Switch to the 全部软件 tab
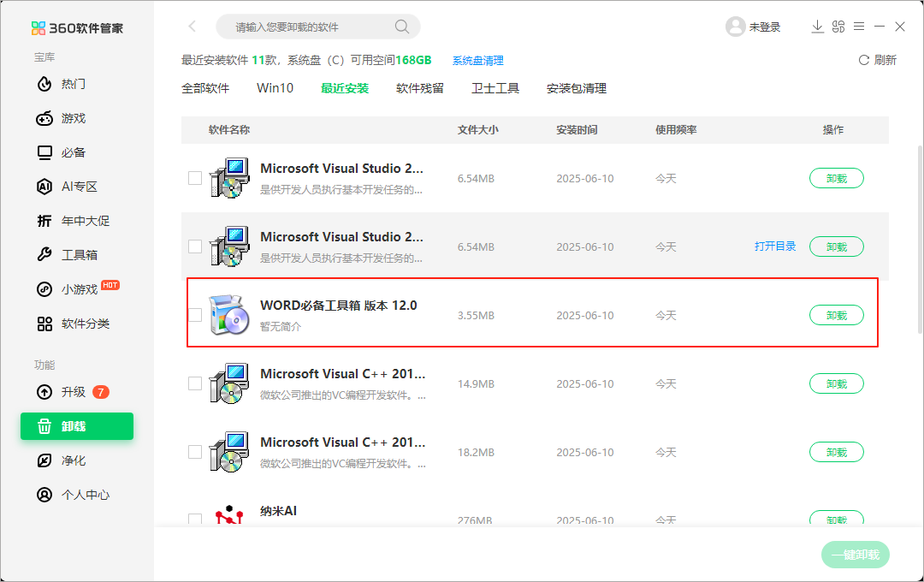Screen dimensions: 924x582 [205, 88]
